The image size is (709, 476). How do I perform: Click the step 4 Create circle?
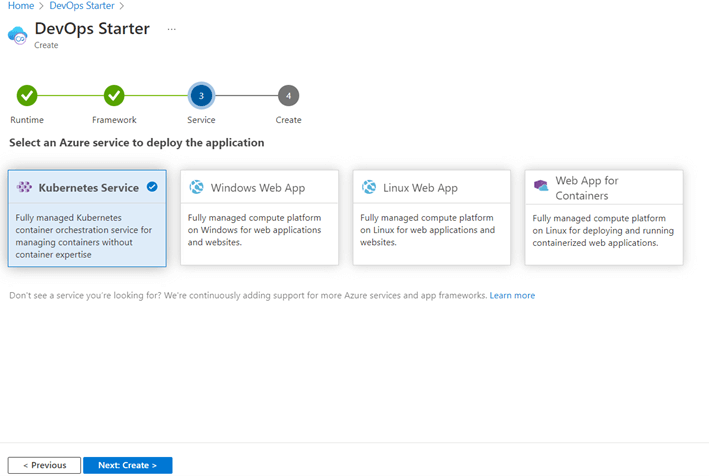click(288, 95)
